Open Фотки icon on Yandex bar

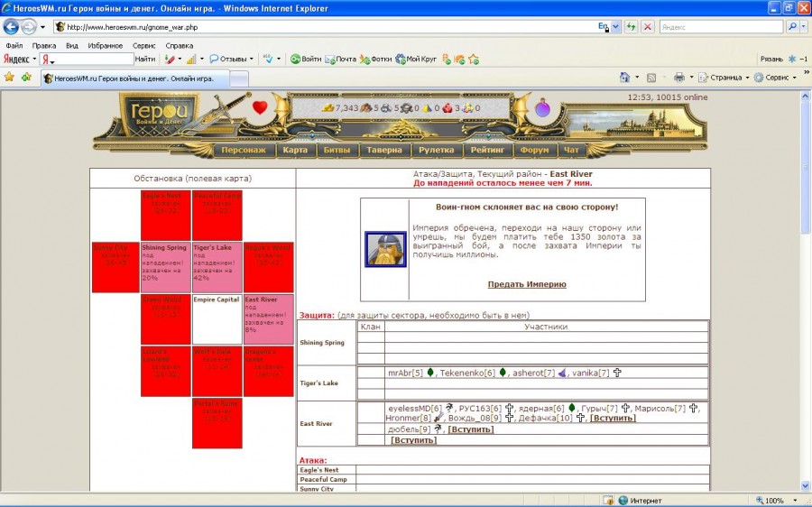point(364,59)
